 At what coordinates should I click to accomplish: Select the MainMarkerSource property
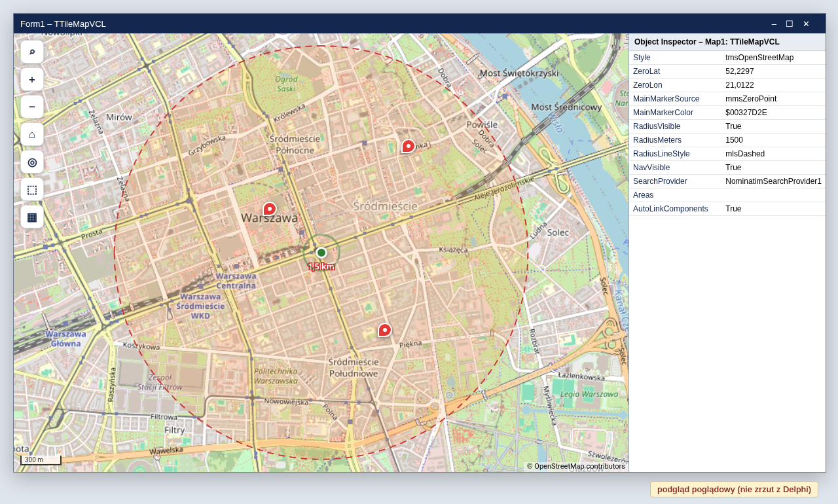(x=666, y=99)
